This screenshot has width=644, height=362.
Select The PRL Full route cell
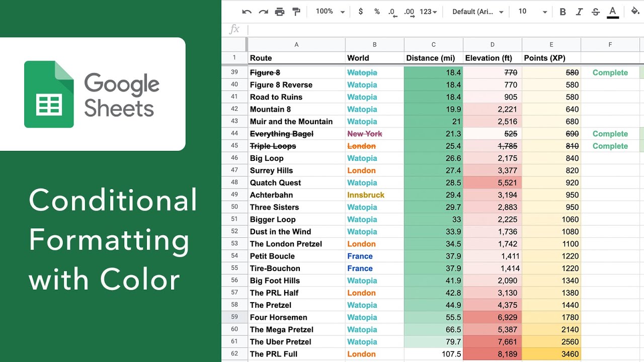click(296, 354)
